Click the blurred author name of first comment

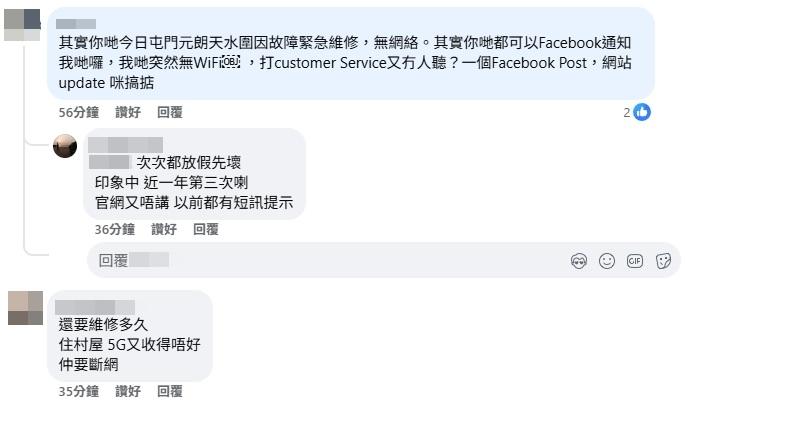pyautogui.click(x=76, y=23)
